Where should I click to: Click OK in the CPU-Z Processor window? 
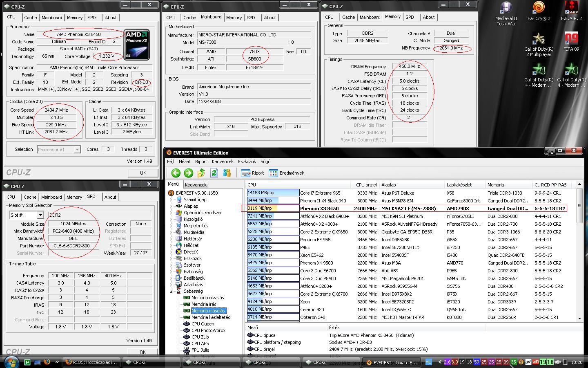[x=143, y=173]
